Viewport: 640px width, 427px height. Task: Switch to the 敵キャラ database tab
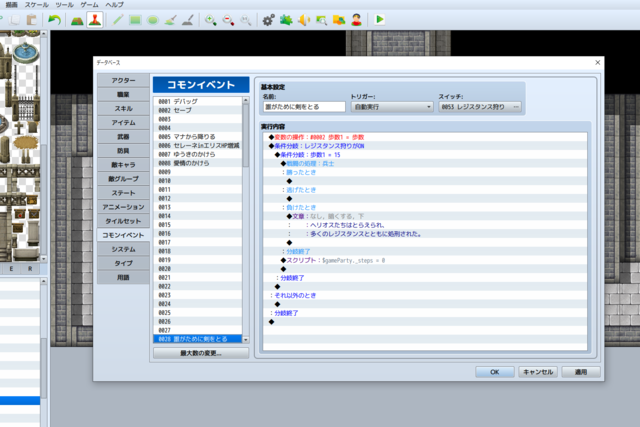click(x=123, y=165)
